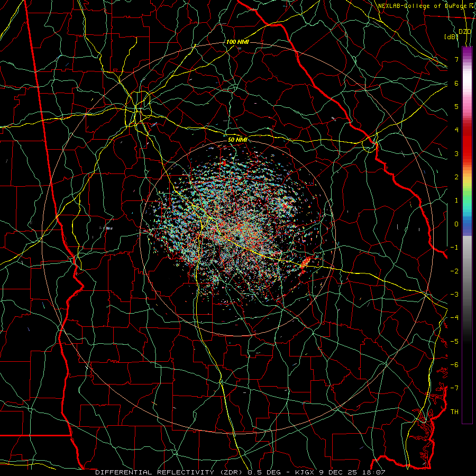Click the 3 value on the color scale
Viewport: 476px width, 476px height.
click(456, 153)
